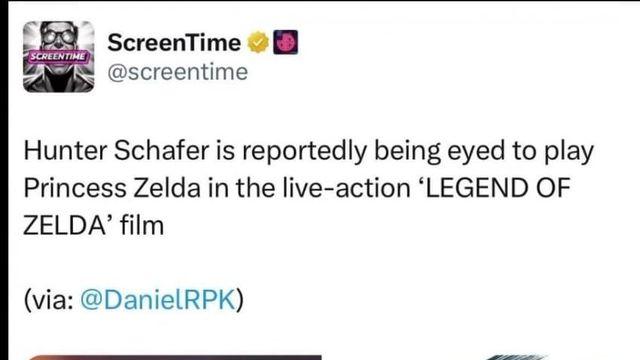
Task: Open the @DanielRPK mention link
Action: 158,300
